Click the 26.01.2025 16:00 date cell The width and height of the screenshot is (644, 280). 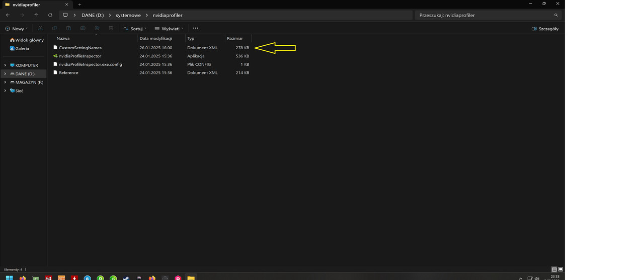point(155,48)
